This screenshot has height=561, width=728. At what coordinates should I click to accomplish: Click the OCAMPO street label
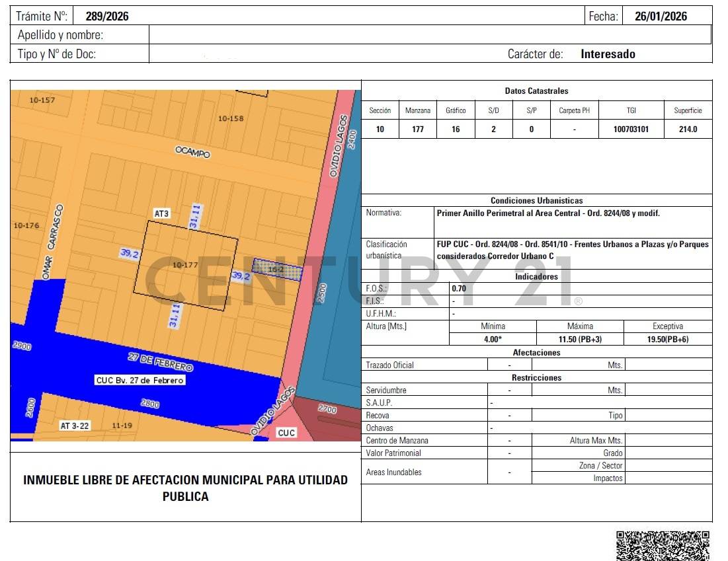click(x=192, y=152)
